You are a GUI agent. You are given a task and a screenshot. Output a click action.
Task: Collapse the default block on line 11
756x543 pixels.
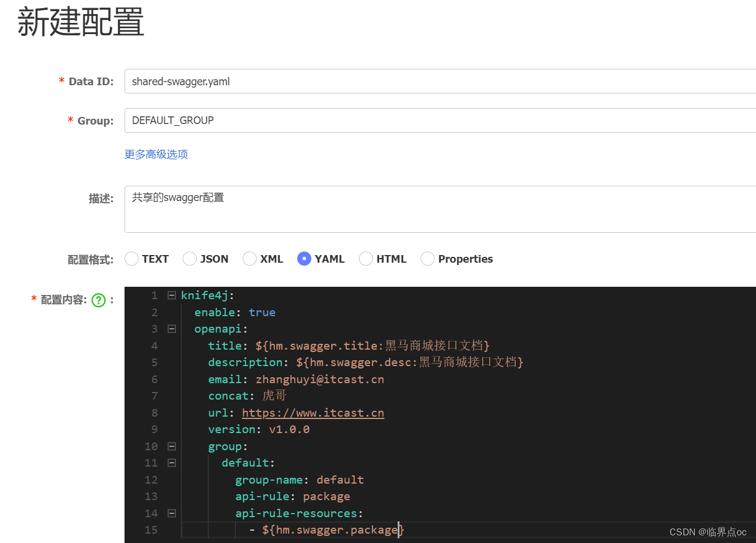point(172,463)
